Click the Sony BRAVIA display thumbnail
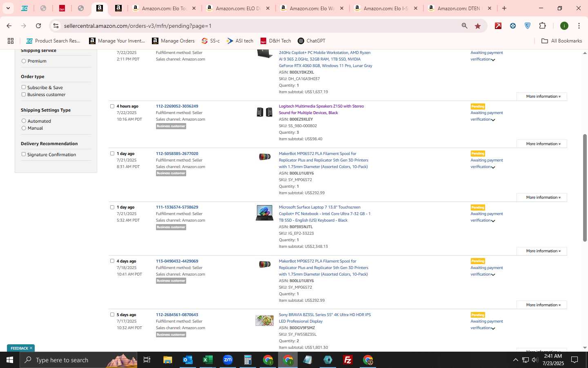Screen dimensions: 588x368 tap(264, 320)
